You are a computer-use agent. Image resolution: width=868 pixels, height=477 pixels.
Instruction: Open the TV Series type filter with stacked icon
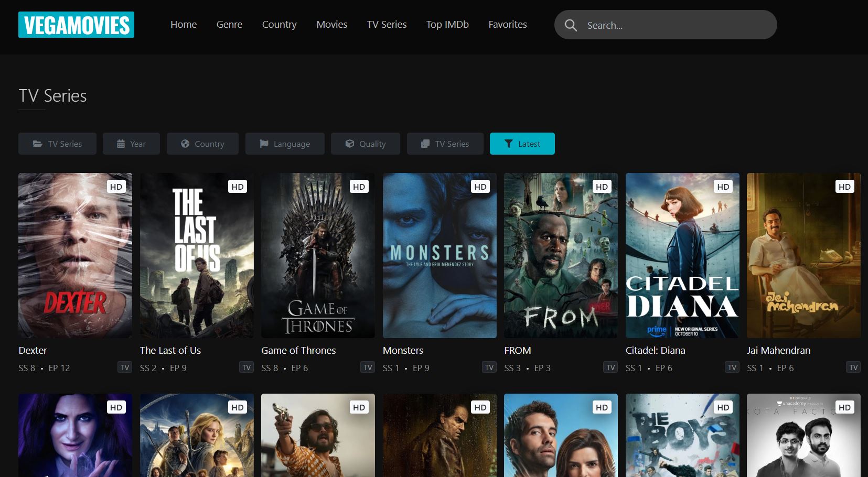(445, 144)
